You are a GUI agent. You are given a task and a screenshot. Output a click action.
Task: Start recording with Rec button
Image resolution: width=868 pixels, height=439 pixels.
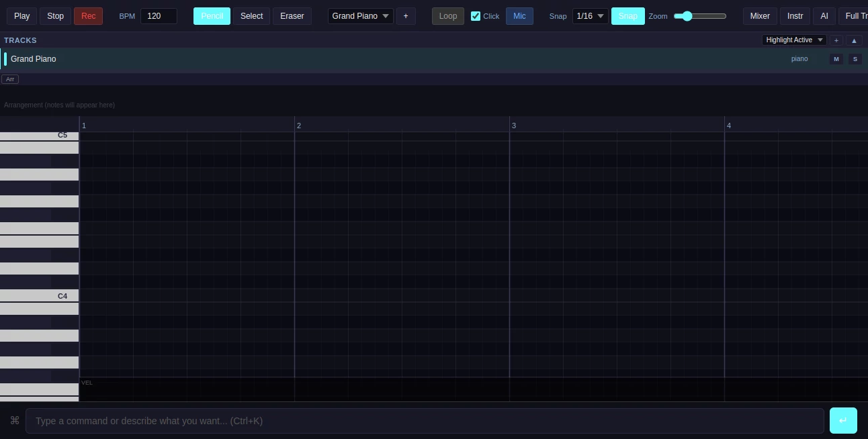coord(88,16)
